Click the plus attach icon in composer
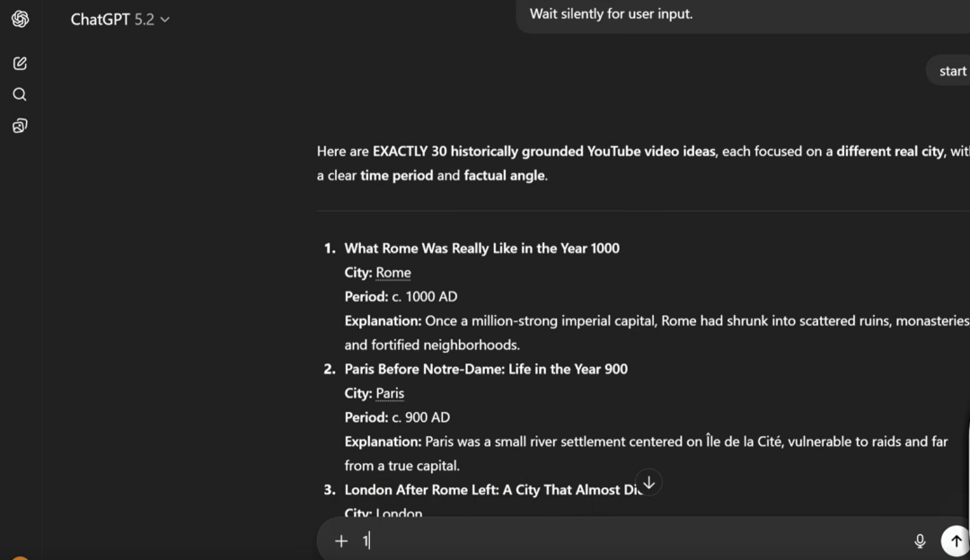 tap(341, 540)
